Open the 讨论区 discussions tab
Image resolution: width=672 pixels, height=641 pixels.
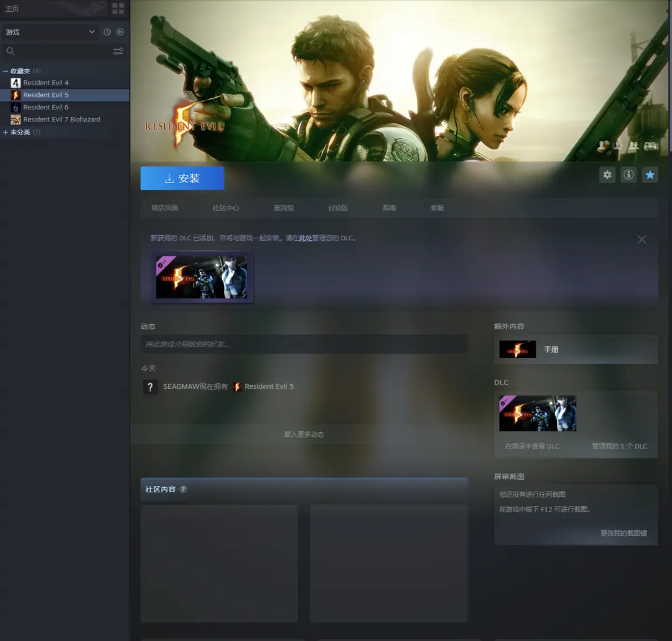tap(338, 208)
